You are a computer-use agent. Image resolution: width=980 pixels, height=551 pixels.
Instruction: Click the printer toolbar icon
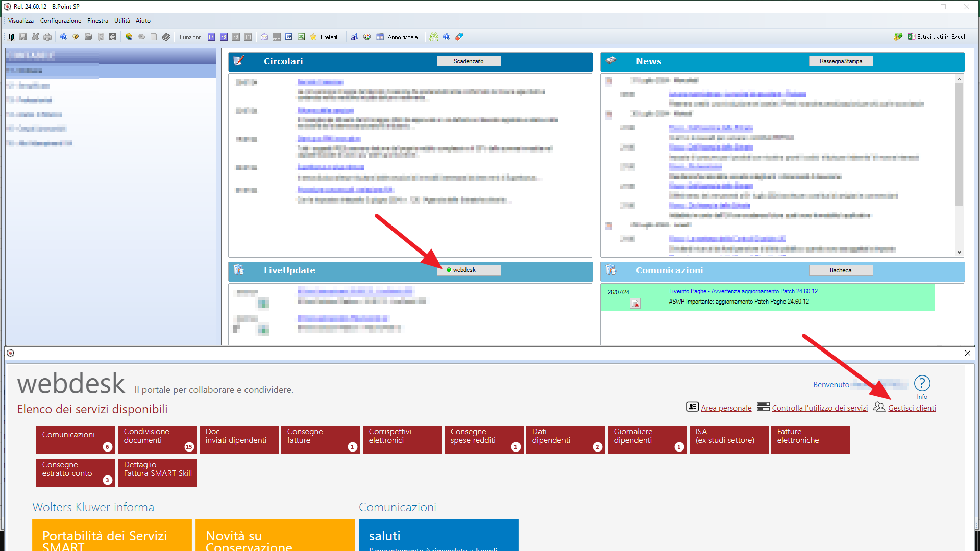click(47, 37)
